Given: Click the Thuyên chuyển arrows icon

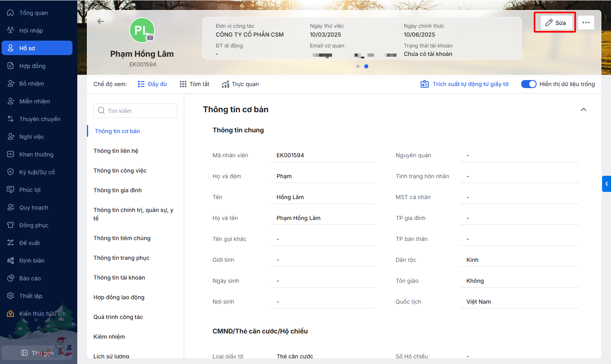Looking at the screenshot, I should tap(10, 119).
